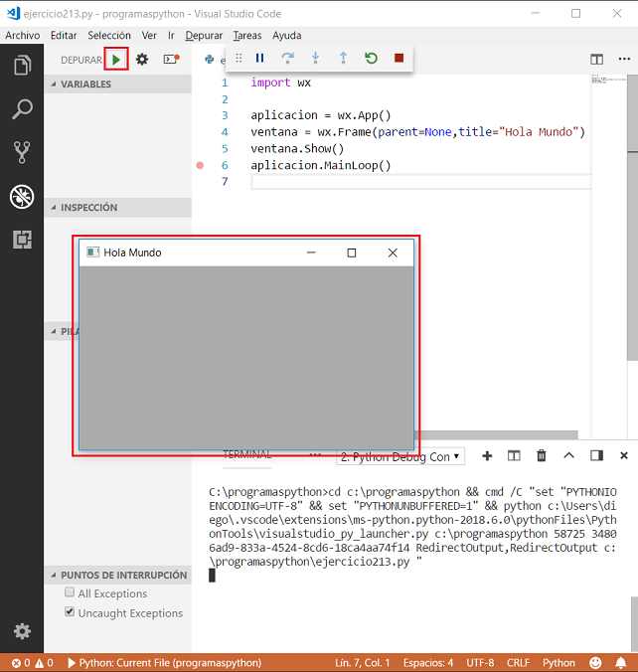Maximize the panel with the up chevron
638x672 pixels.
click(568, 455)
